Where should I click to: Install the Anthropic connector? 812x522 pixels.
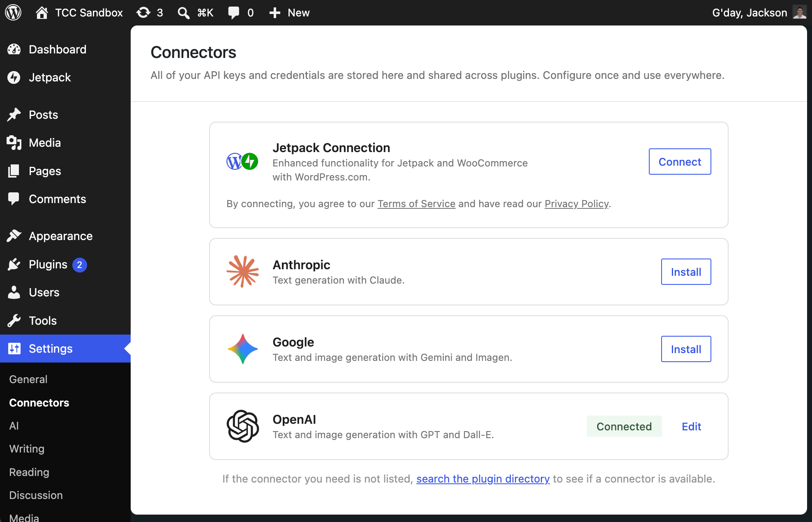click(686, 272)
